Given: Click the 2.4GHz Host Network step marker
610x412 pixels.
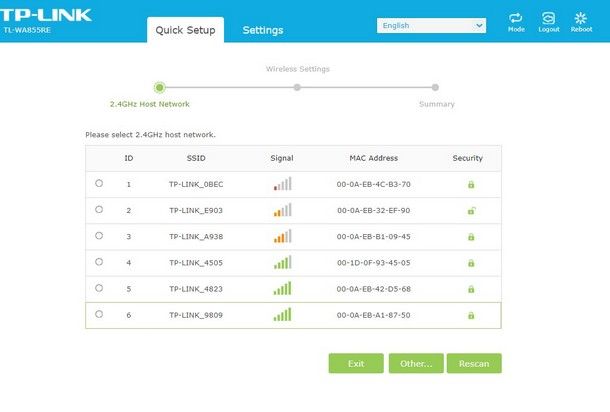Looking at the screenshot, I should click(x=159, y=88).
